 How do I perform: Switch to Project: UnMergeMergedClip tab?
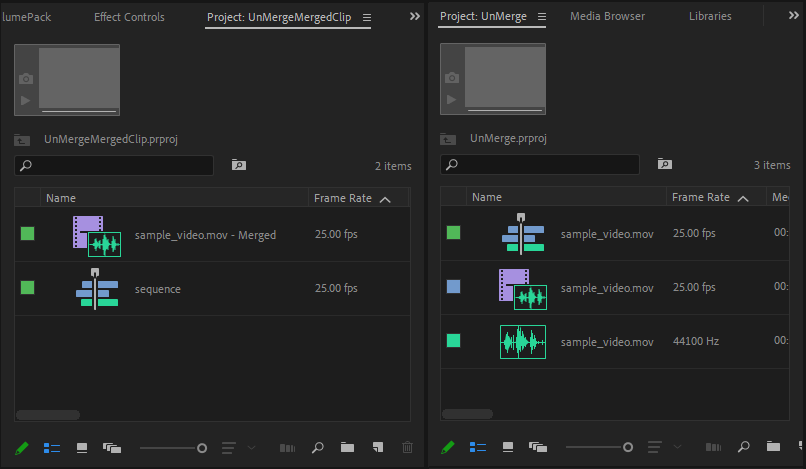[279, 17]
